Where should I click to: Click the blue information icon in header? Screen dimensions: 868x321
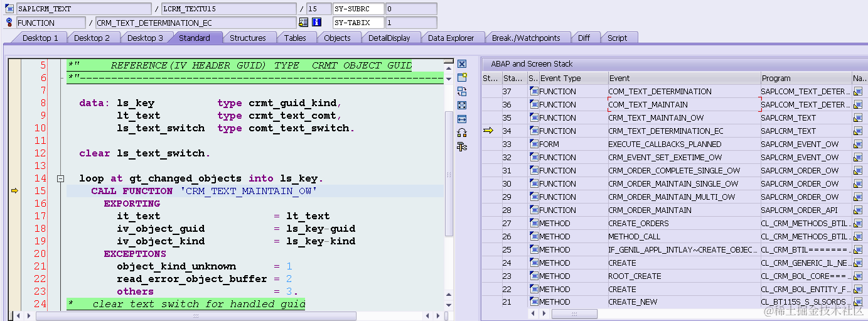(x=317, y=23)
